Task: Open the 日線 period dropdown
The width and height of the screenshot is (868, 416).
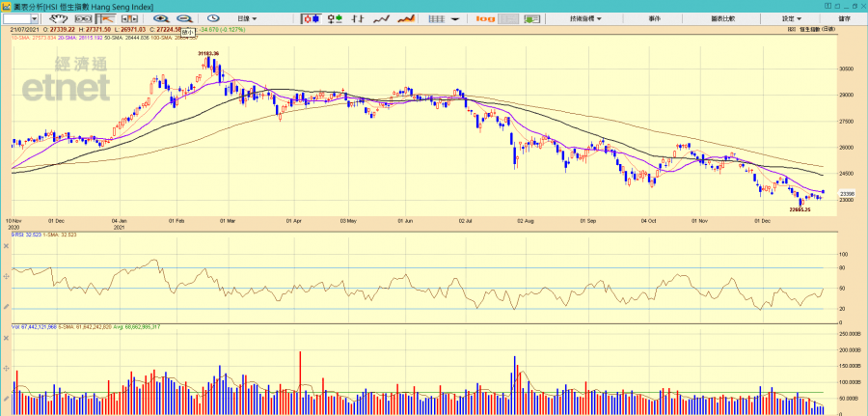Action: (248, 18)
